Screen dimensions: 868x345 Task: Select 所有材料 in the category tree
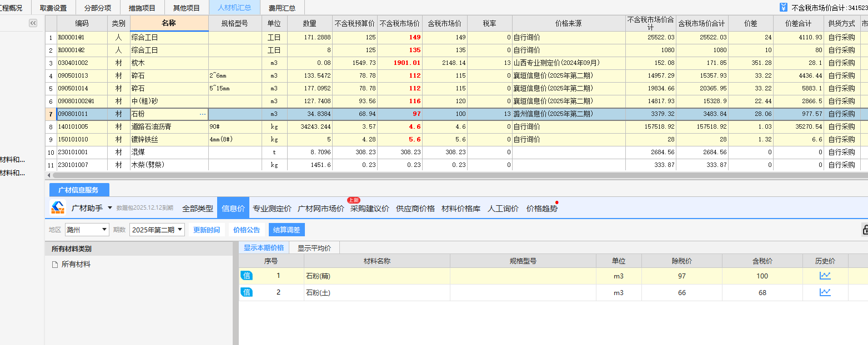76,265
